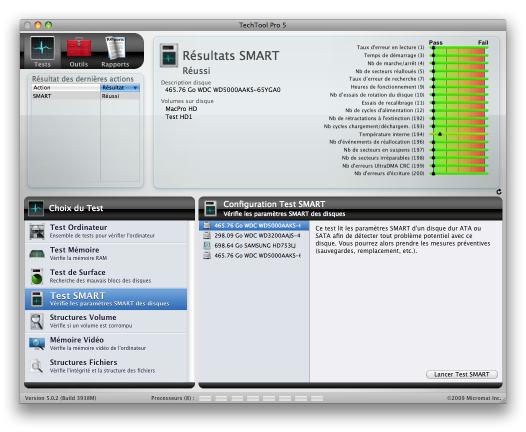Click the Réussi result cell

pyautogui.click(x=120, y=96)
